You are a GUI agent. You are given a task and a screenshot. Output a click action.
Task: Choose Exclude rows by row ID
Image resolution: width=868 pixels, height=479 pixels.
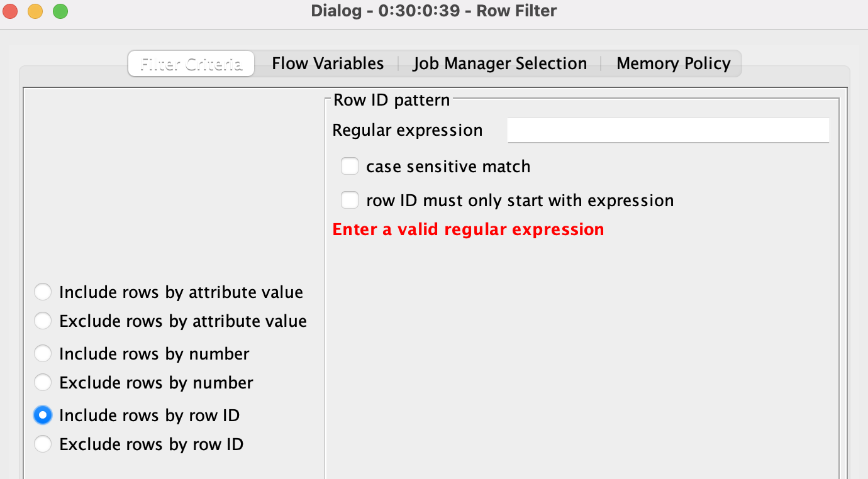[x=43, y=444]
